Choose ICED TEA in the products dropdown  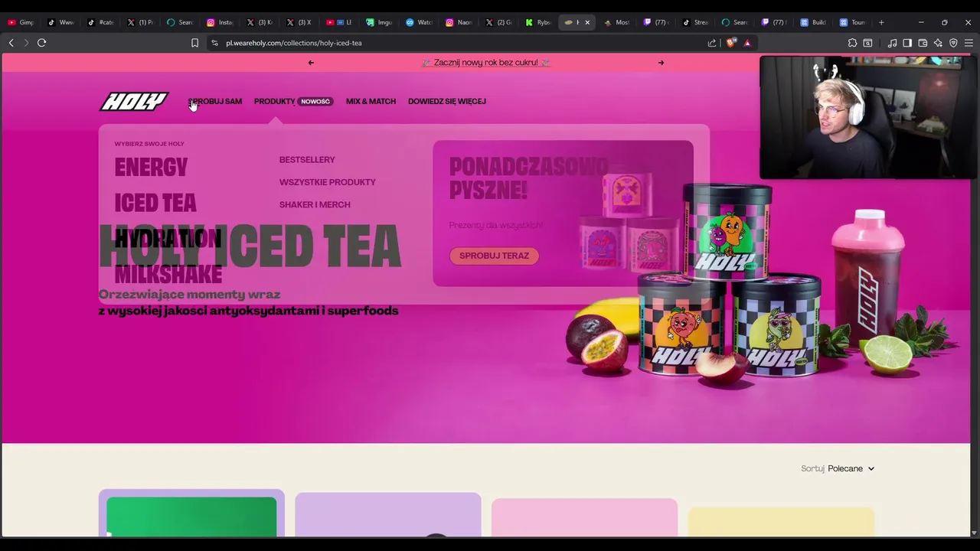click(x=155, y=203)
